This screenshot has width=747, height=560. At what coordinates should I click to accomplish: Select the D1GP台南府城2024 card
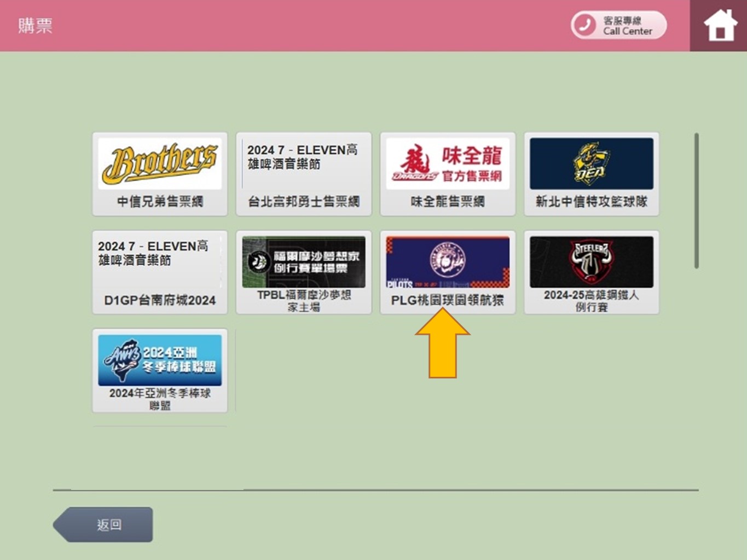click(x=160, y=272)
